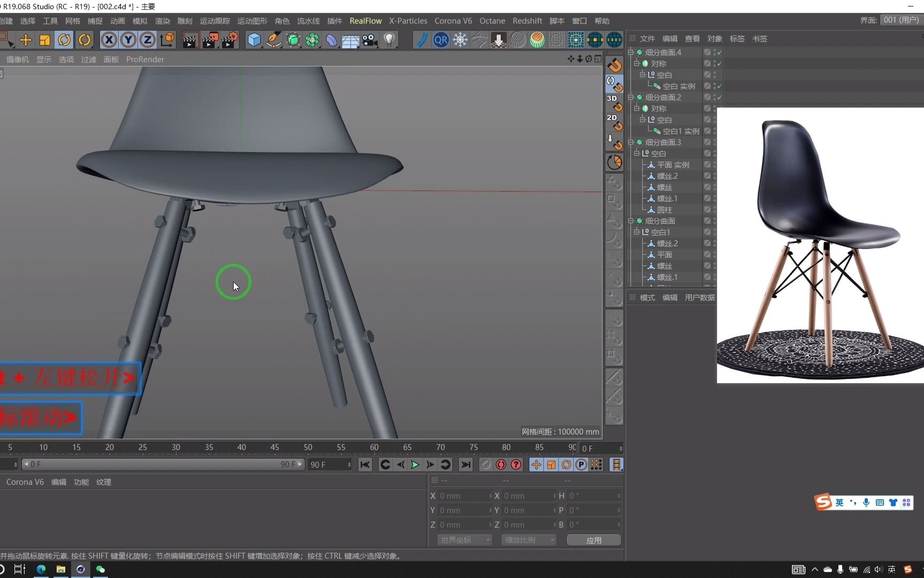Click the 应用 button in coordinates panel
Image resolution: width=924 pixels, height=578 pixels.
click(594, 540)
